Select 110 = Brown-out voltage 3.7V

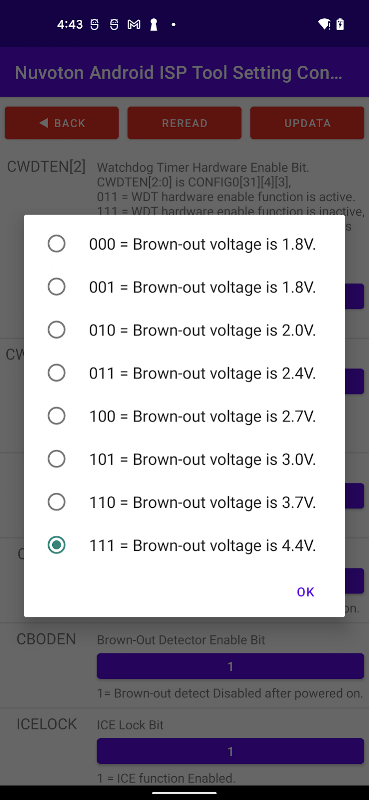point(184,503)
